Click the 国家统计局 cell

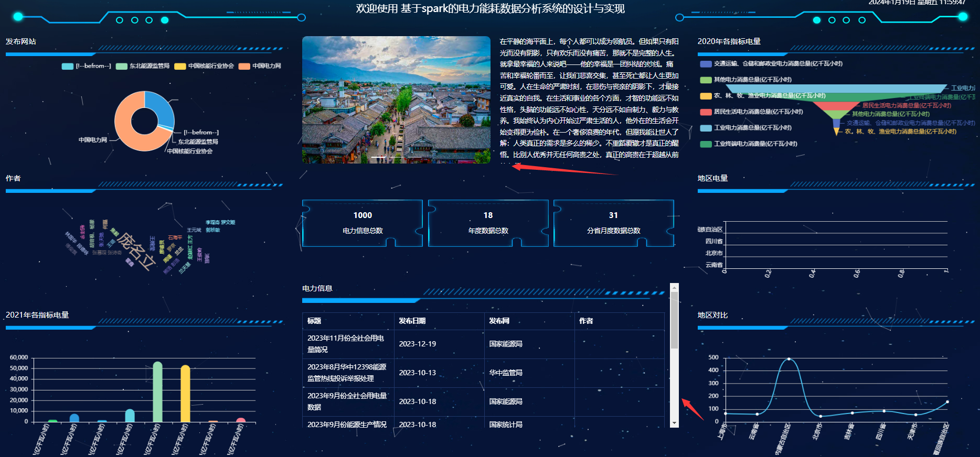click(506, 425)
